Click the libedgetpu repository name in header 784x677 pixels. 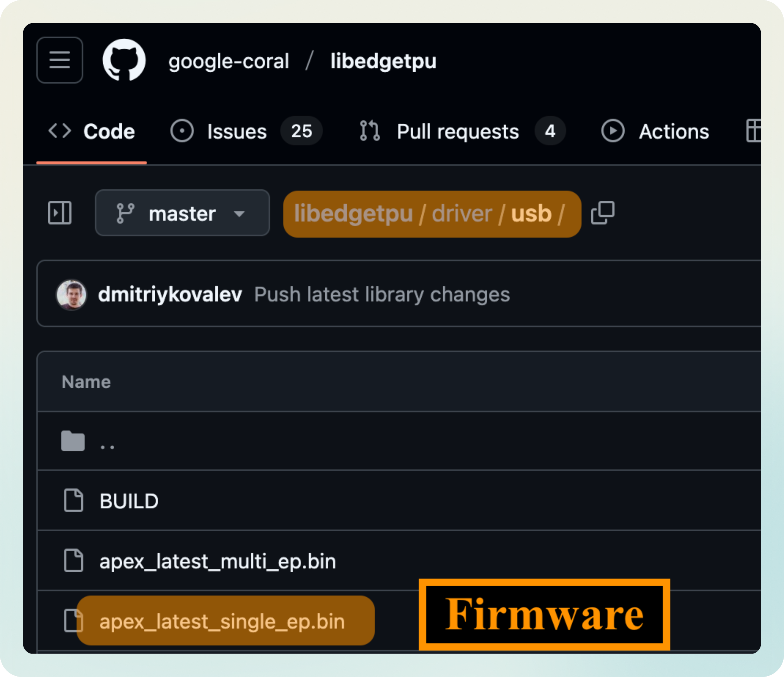(383, 61)
